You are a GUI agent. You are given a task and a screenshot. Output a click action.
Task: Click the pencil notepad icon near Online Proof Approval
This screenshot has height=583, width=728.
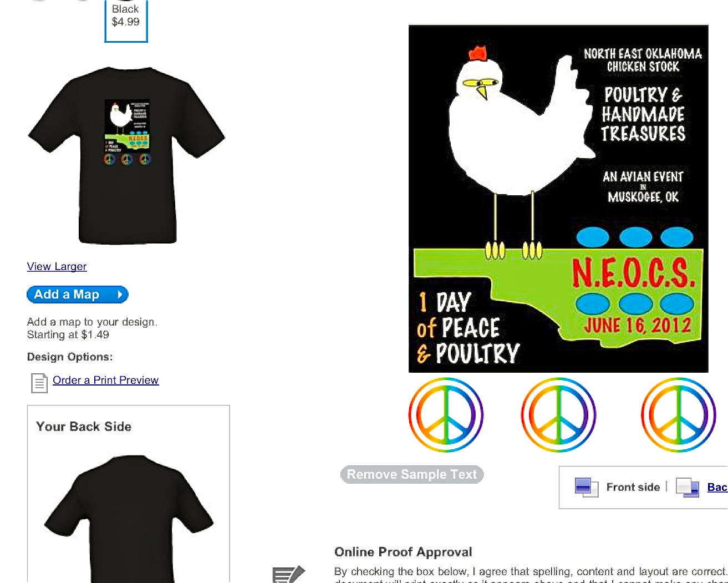pos(288,574)
